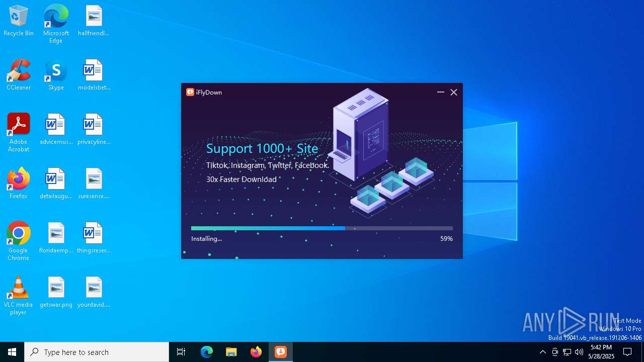Open Skype desktop shortcut
The height and width of the screenshot is (362, 644).
coord(56,75)
